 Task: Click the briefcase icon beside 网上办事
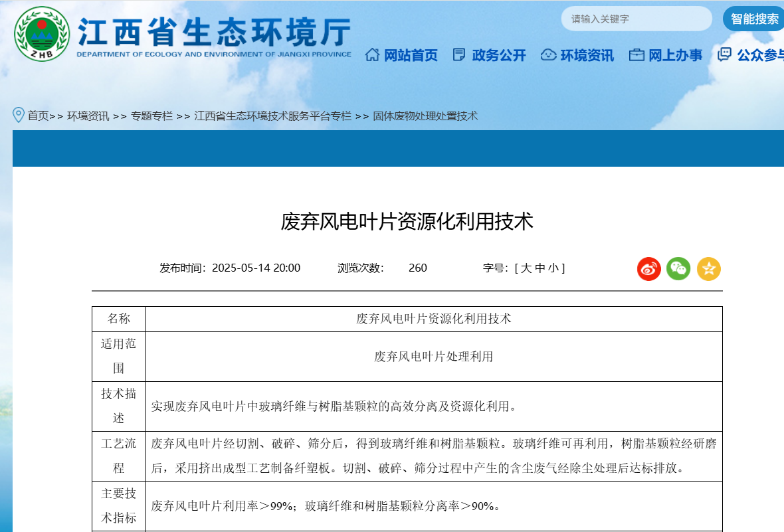[x=637, y=55]
